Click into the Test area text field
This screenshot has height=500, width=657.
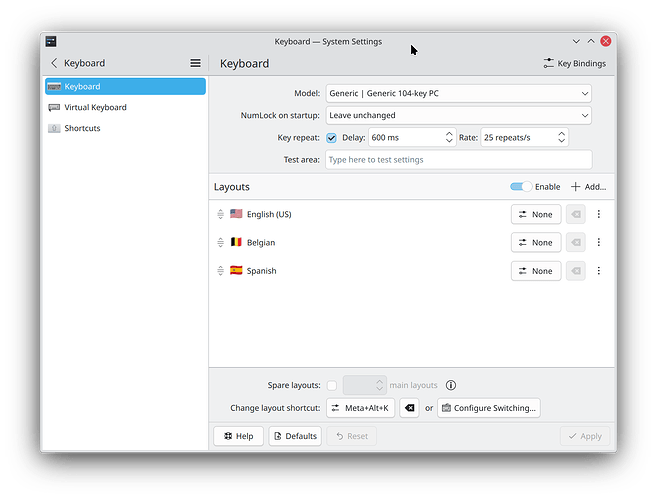coord(458,160)
